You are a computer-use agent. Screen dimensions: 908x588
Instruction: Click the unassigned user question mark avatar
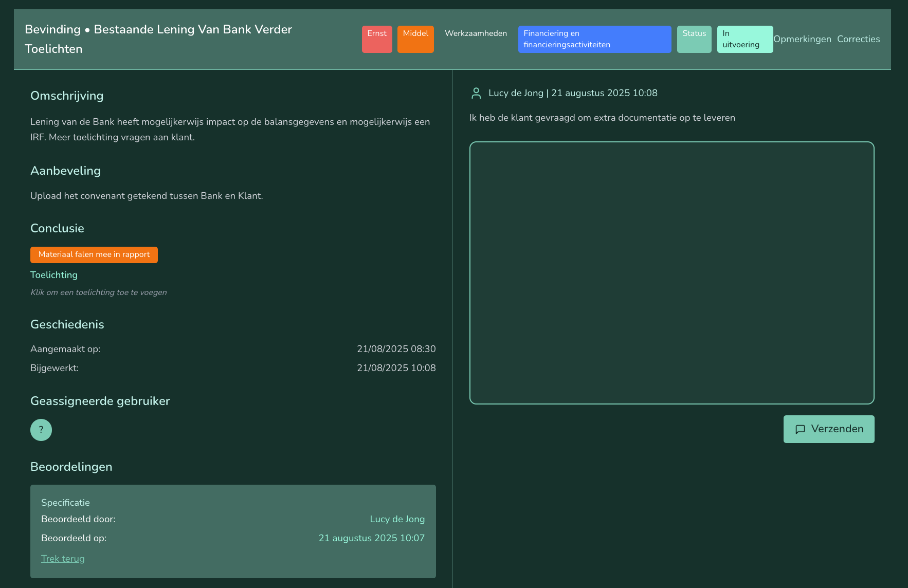(x=41, y=430)
